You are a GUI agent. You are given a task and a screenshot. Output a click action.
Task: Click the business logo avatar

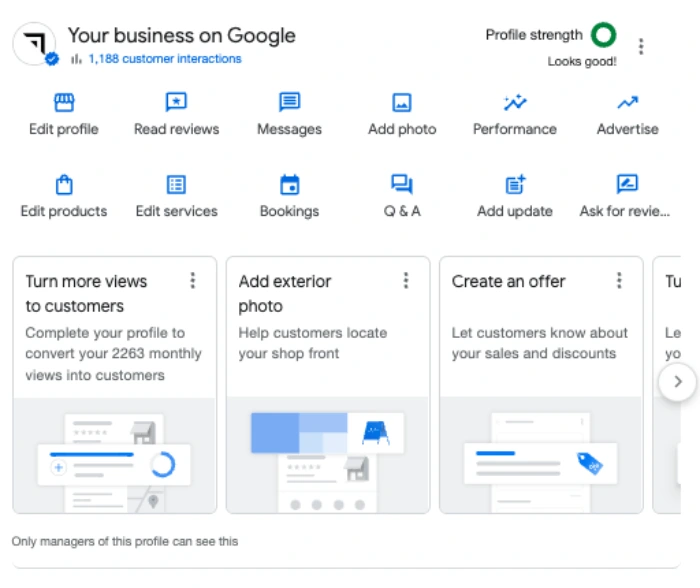tap(34, 44)
